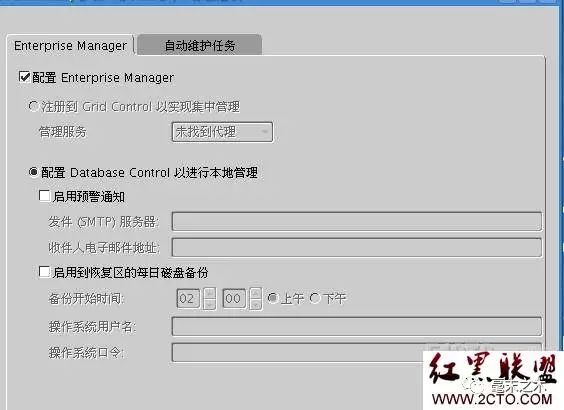Image resolution: width=564 pixels, height=410 pixels.
Task: Click the 操作系统用户名 input field
Action: click(x=357, y=326)
